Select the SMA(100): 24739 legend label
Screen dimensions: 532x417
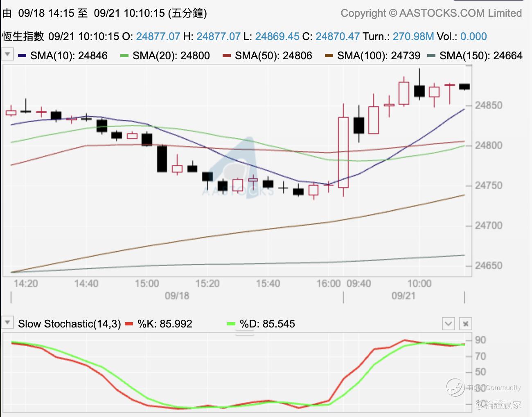[379, 56]
